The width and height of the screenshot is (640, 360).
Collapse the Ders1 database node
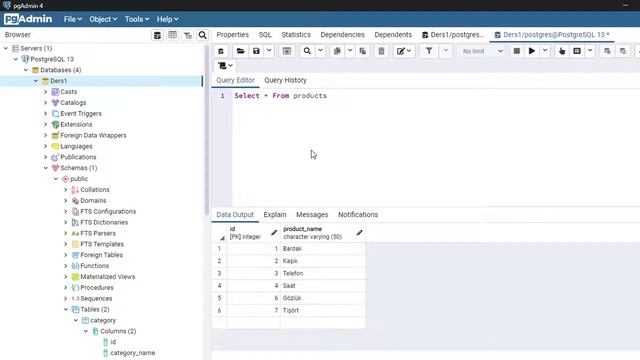[36, 81]
